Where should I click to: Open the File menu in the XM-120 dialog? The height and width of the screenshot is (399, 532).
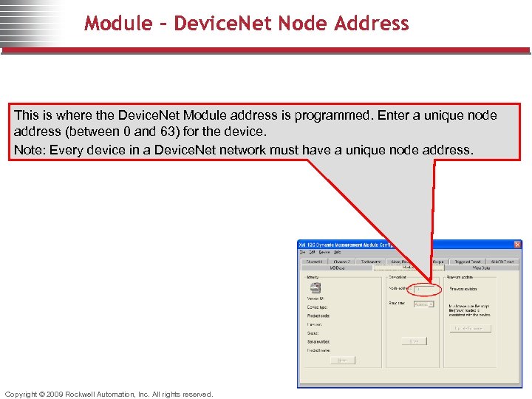(x=303, y=253)
